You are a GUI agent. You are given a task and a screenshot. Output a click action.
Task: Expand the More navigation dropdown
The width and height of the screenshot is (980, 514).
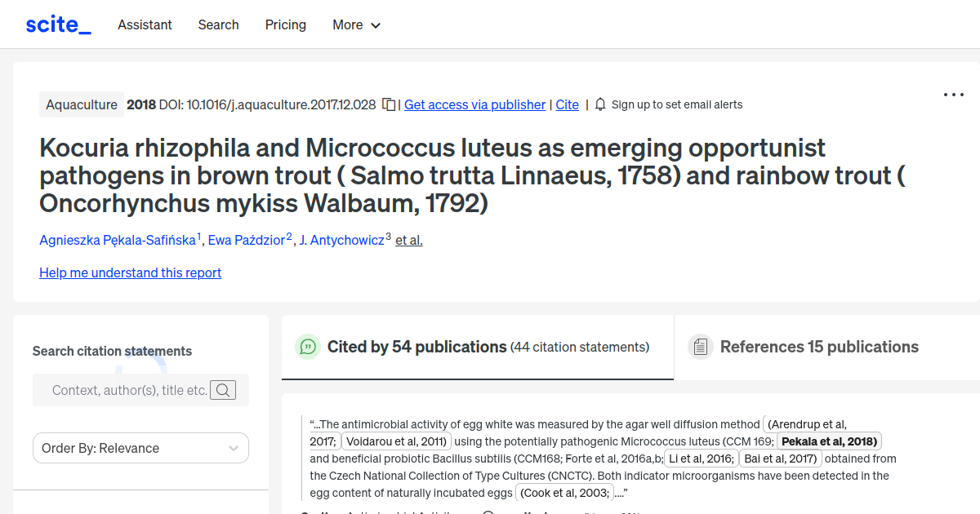point(356,25)
